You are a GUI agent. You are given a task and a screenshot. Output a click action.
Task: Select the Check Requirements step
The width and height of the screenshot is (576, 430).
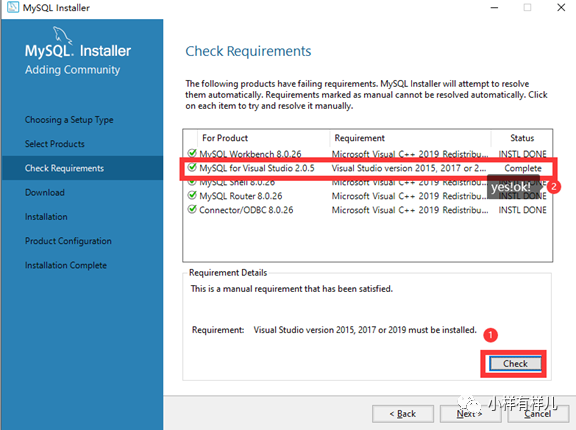coord(83,168)
